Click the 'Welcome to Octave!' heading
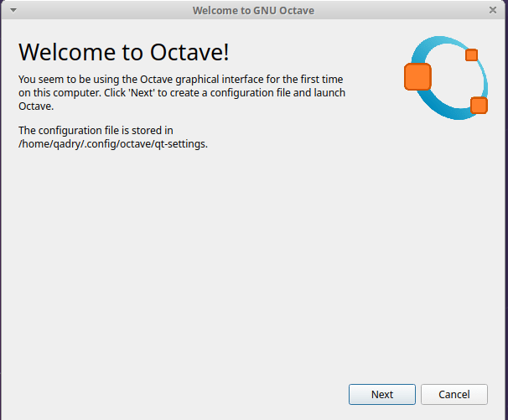Image resolution: width=508 pixels, height=420 pixels. (124, 52)
